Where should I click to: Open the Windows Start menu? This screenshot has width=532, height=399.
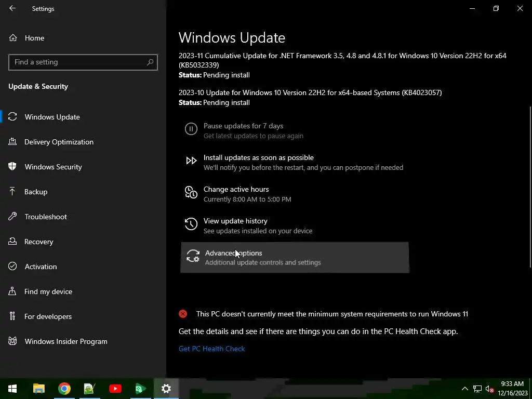(x=12, y=389)
